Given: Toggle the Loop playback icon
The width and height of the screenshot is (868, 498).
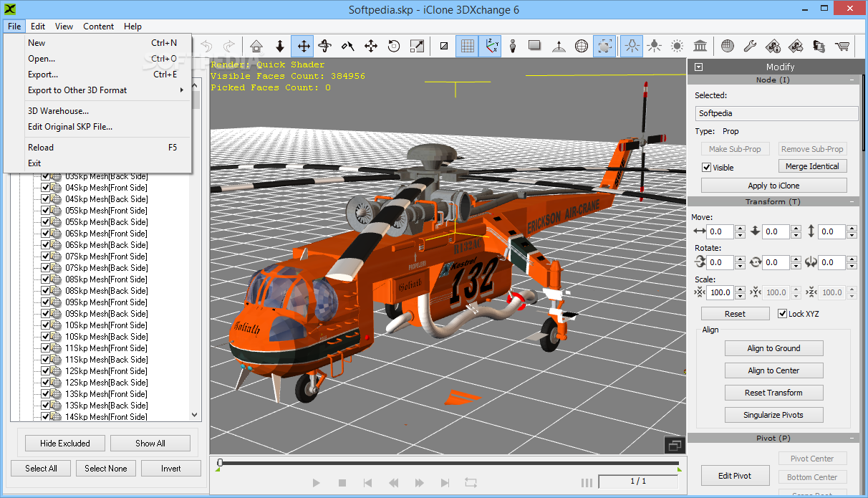Looking at the screenshot, I should pyautogui.click(x=471, y=482).
